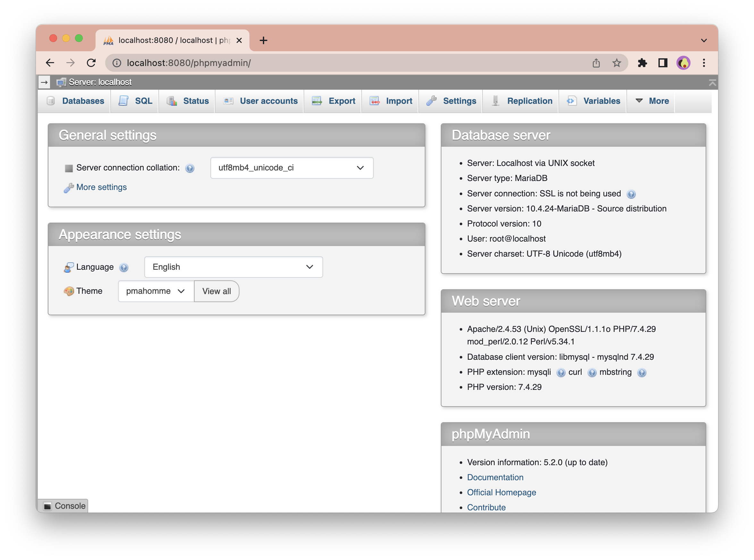Click the mbstring extension help icon
Screen dimensions: 754x560
tap(641, 373)
